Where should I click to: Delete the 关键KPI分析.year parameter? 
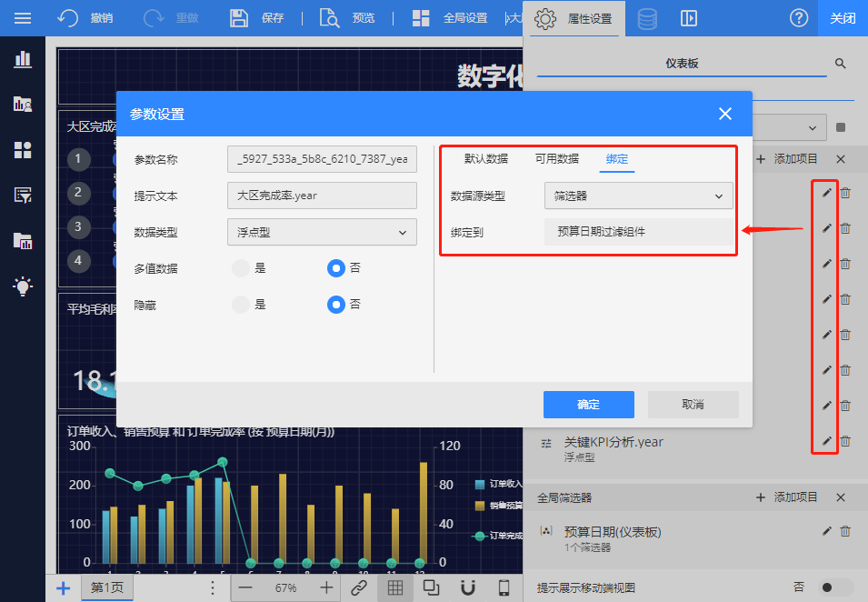845,441
